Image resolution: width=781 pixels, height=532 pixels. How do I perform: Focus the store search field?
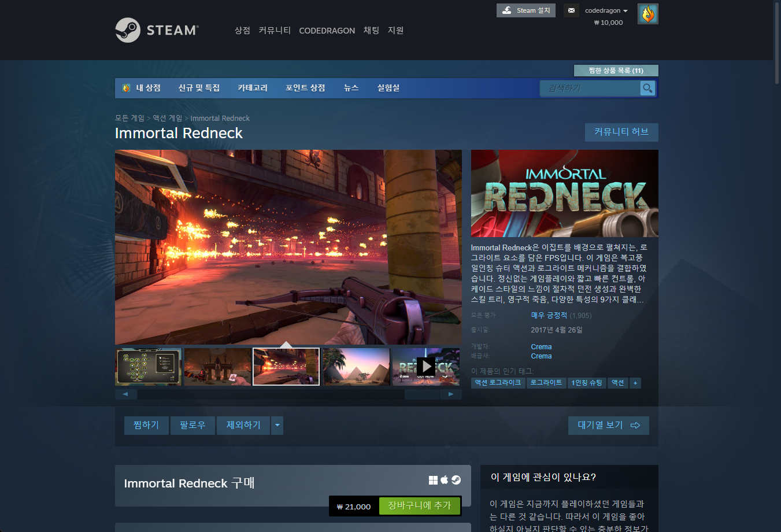[590, 88]
